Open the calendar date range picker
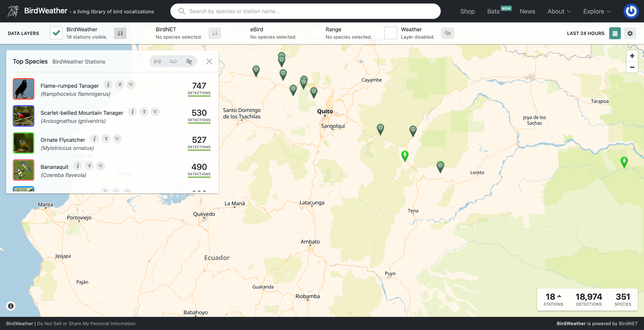The width and height of the screenshot is (644, 330). [615, 33]
